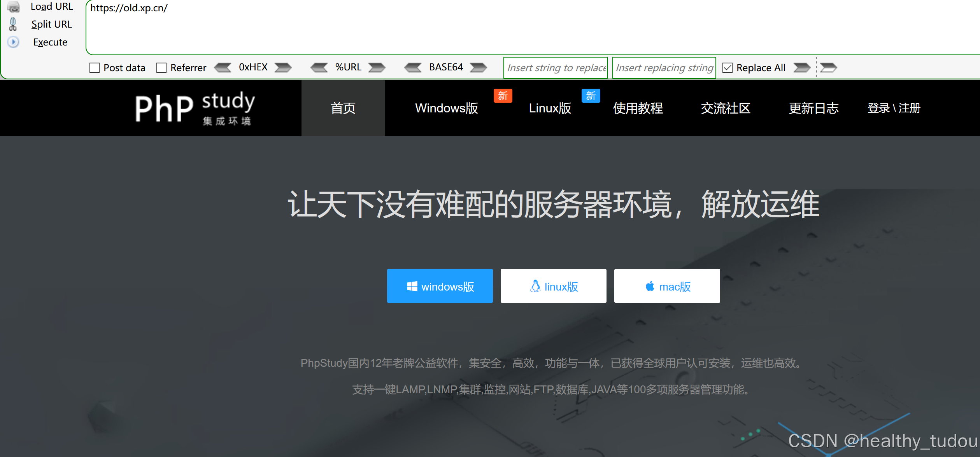Uncheck the Replace All checkbox
The height and width of the screenshot is (457, 980).
click(x=727, y=67)
